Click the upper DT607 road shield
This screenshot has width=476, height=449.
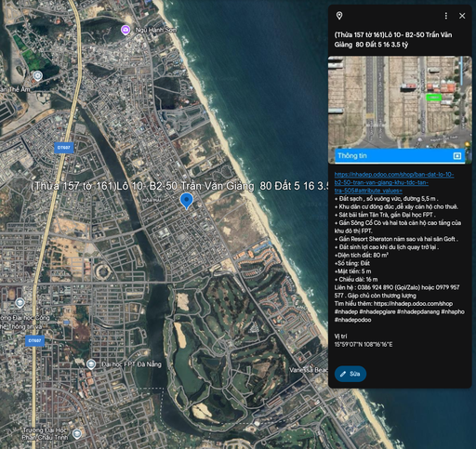pos(64,148)
